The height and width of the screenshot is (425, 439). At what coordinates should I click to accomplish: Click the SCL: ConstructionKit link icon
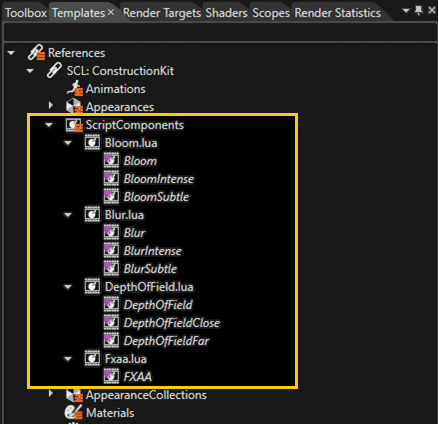[54, 70]
